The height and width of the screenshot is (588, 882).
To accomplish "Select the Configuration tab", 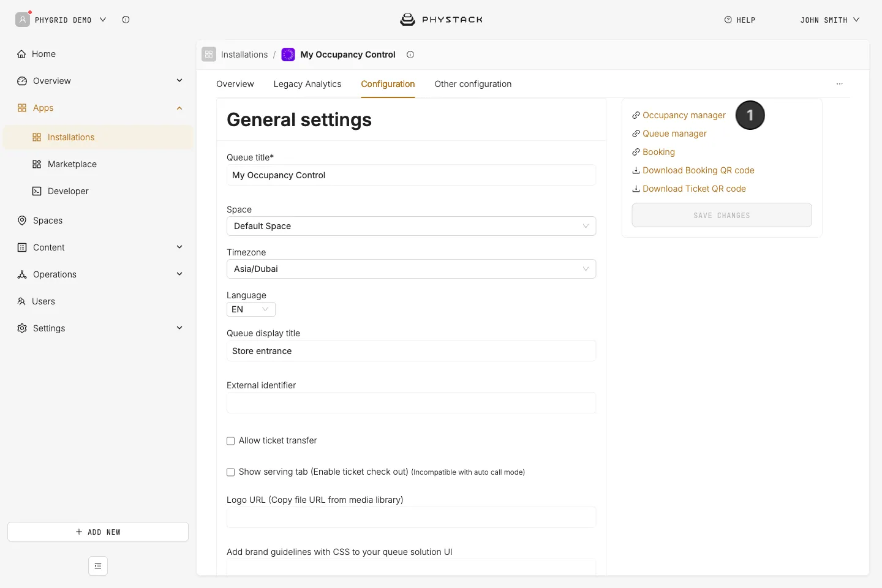I will coord(388,84).
